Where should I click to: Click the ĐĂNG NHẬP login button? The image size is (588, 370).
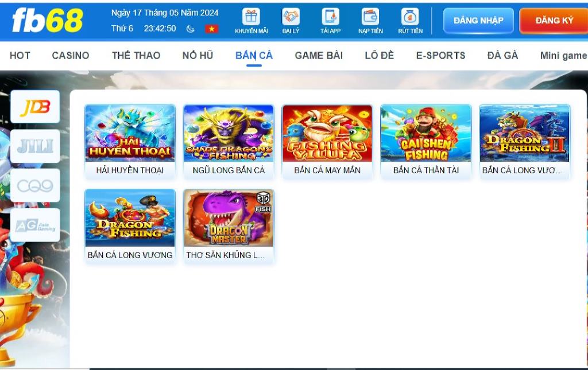[478, 21]
